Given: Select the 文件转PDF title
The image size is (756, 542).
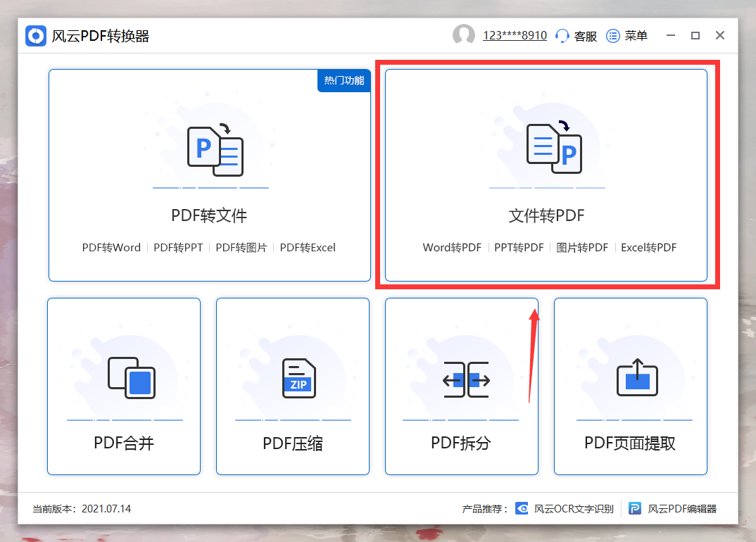Looking at the screenshot, I should [x=546, y=215].
